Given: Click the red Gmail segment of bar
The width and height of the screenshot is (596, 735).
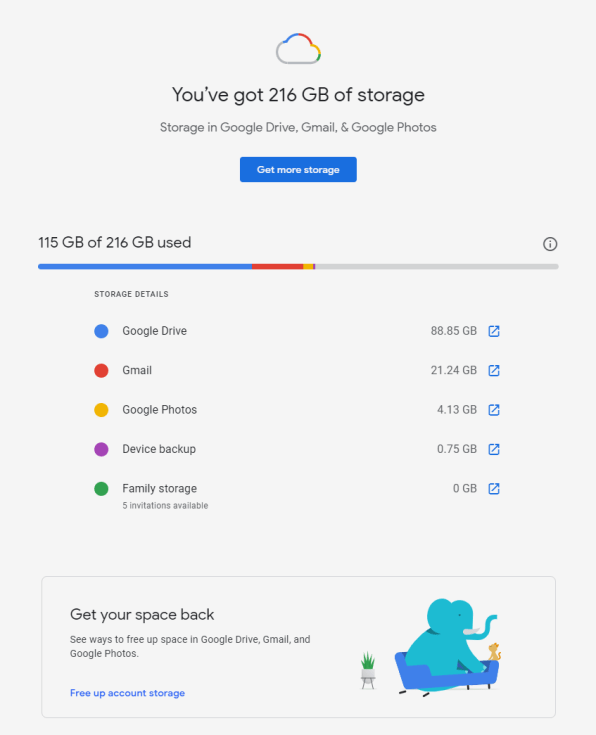Looking at the screenshot, I should pos(277,266).
